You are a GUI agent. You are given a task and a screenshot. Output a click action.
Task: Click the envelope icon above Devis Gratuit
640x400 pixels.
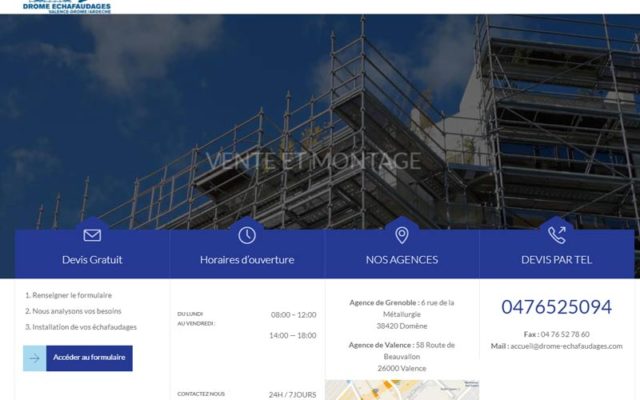[x=92, y=236]
